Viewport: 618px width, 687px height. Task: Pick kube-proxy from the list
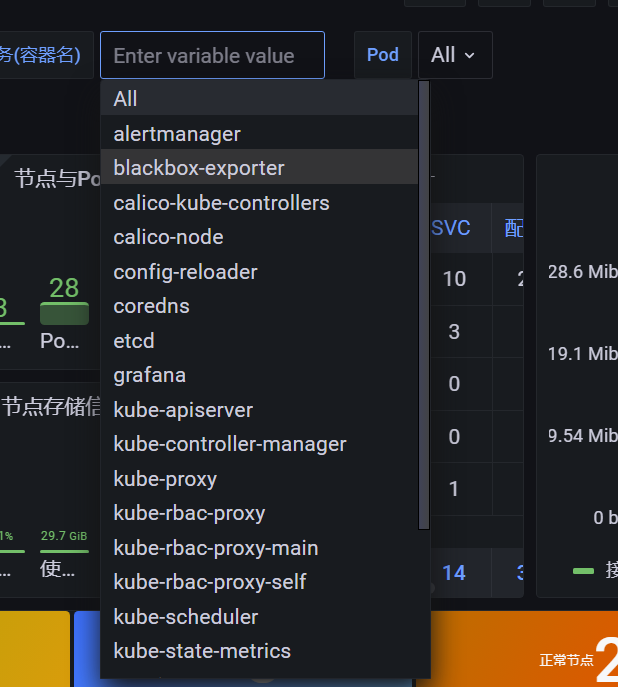point(259,478)
